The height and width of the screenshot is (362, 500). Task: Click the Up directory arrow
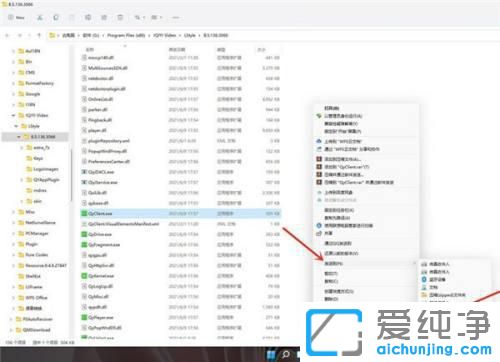point(39,35)
